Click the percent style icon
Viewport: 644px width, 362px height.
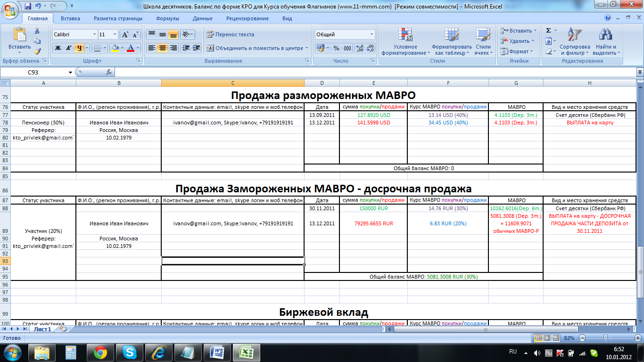click(x=336, y=48)
